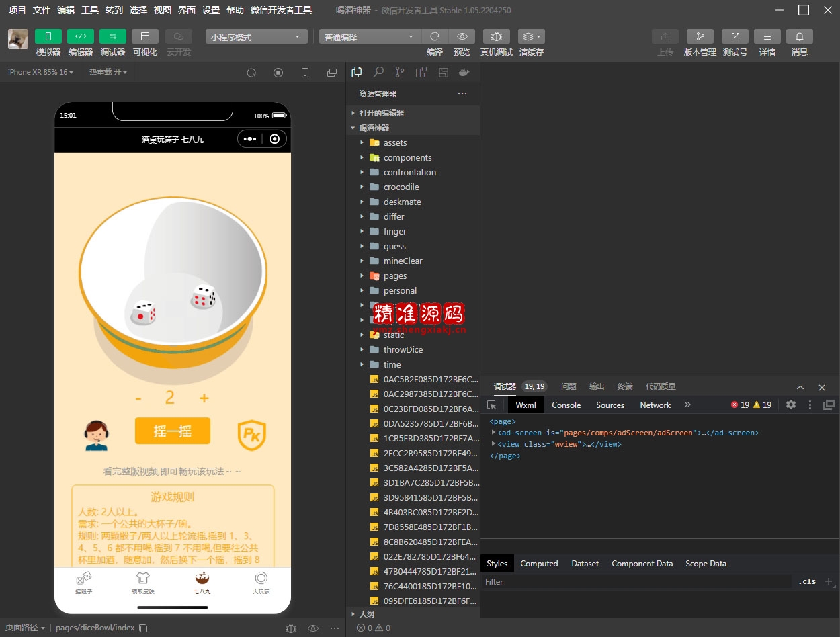
Task: Open the 视图 menu
Action: [162, 10]
